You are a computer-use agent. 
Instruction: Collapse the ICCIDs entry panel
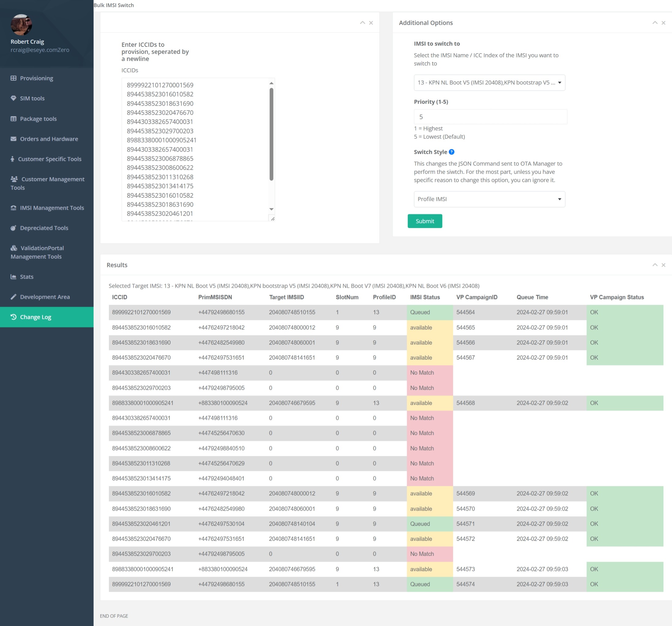point(362,23)
